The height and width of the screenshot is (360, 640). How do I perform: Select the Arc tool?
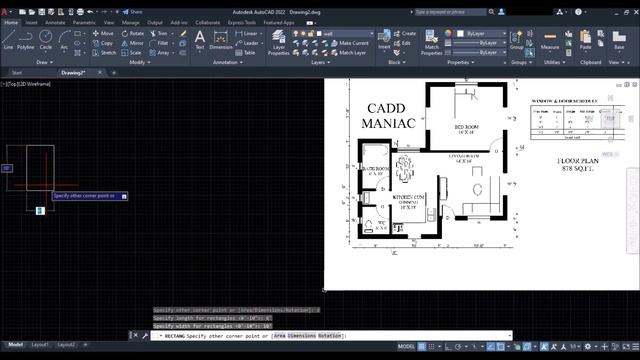click(64, 40)
